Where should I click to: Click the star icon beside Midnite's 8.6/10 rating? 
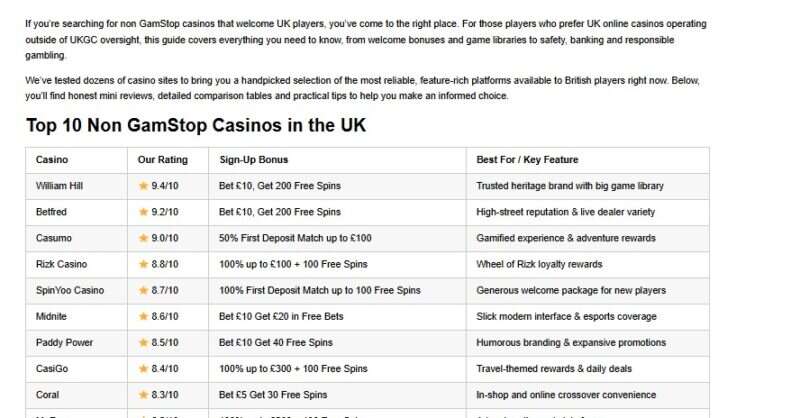point(143,317)
